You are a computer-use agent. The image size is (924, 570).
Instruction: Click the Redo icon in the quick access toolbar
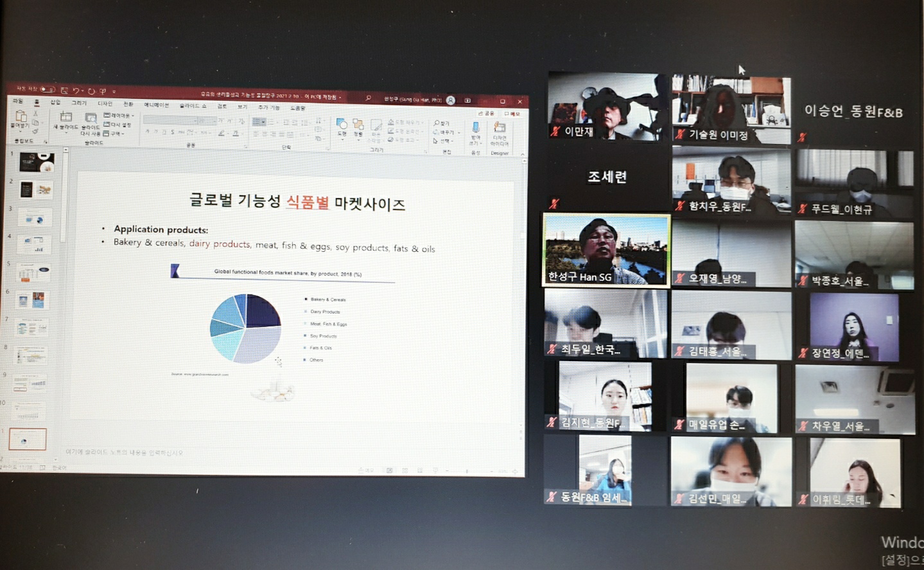(x=91, y=91)
